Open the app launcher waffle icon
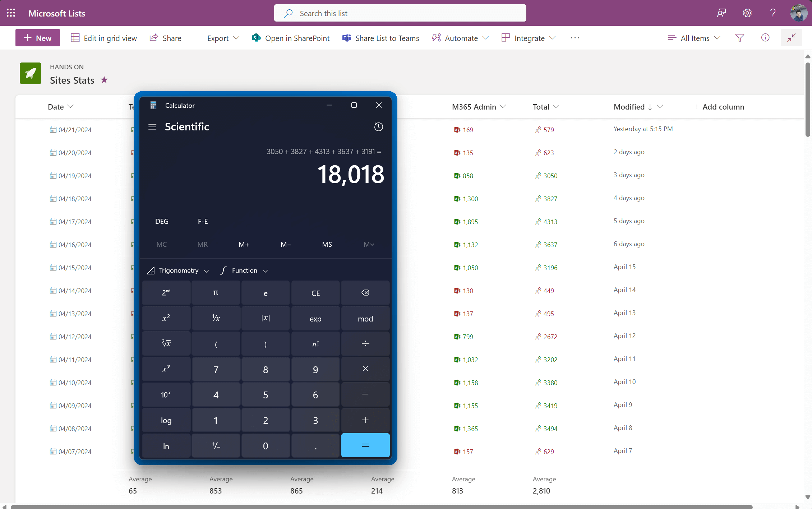The height and width of the screenshot is (509, 812). tap(11, 13)
